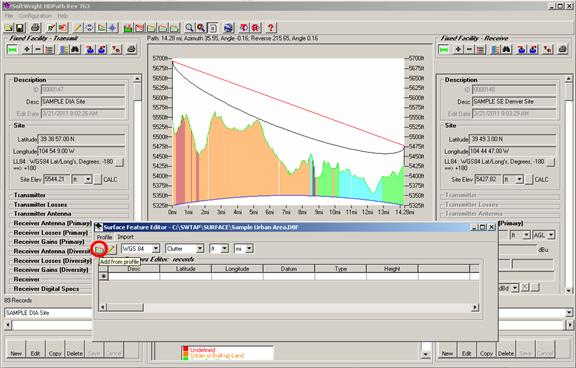Click Add from profile icon in Surface Feature Editor
This screenshot has height=368, width=576.
(x=99, y=249)
